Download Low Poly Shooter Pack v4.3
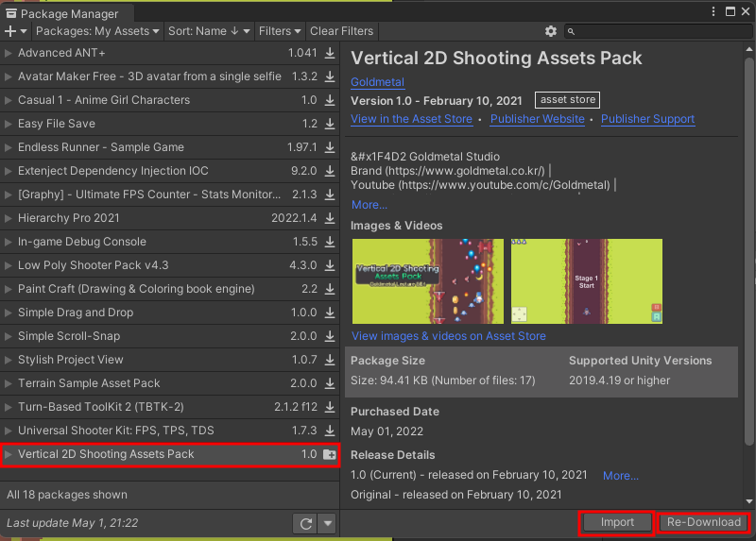Image resolution: width=756 pixels, height=541 pixels. 330,265
